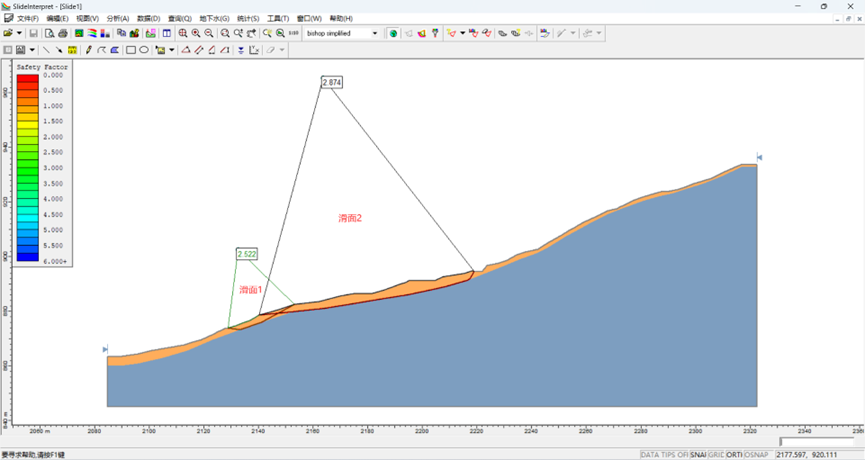Click the red-green-blue wavy lines icon

click(x=92, y=33)
